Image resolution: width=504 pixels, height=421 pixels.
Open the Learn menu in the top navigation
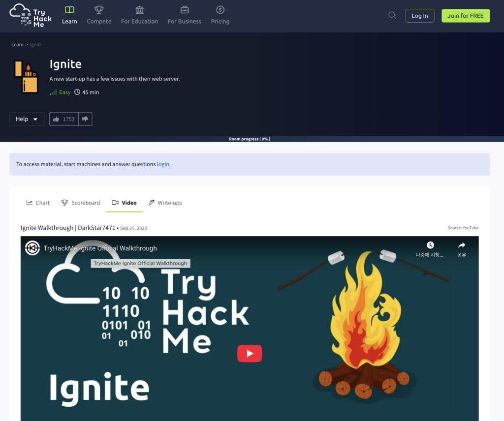pos(69,15)
